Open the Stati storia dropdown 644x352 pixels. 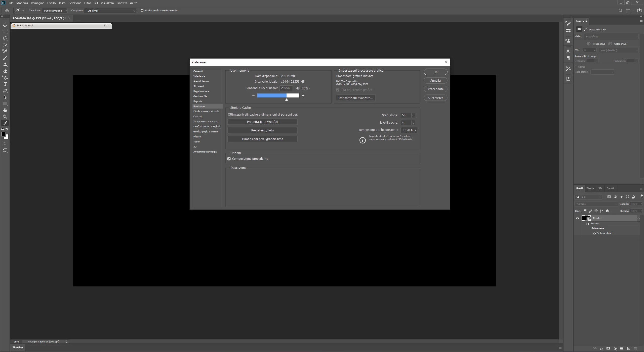point(413,115)
